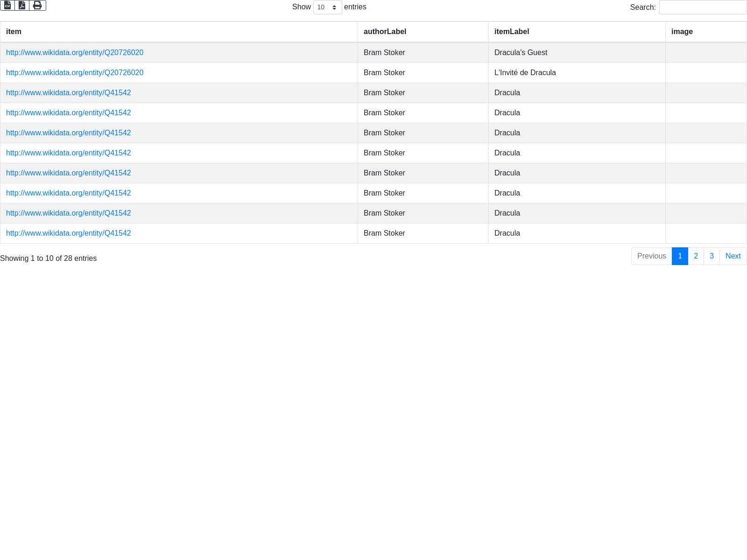Export the table as PDF
Image resolution: width=747 pixels, height=560 pixels.
coord(22,5)
